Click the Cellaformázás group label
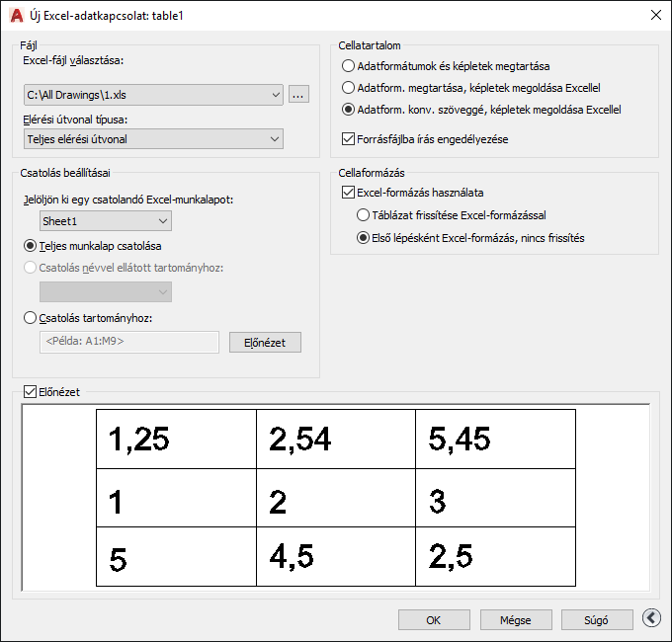Viewport: 672px width, 642px height. [x=372, y=173]
